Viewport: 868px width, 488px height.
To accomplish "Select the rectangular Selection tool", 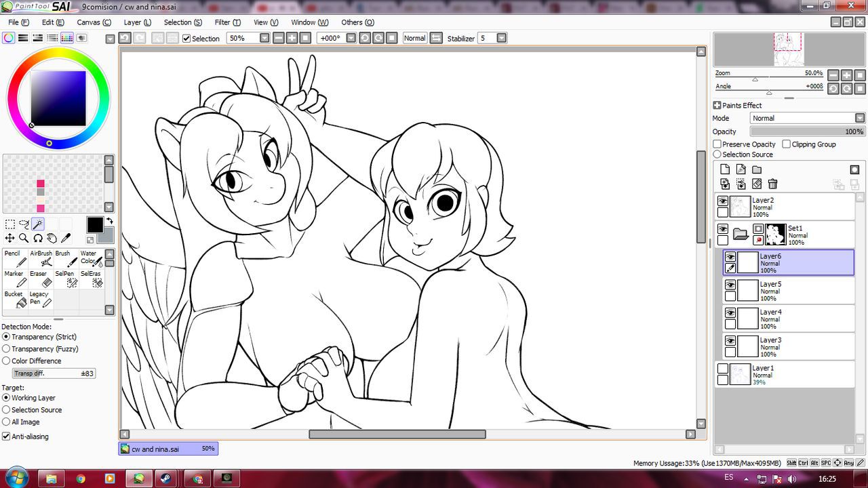I will pos(9,224).
